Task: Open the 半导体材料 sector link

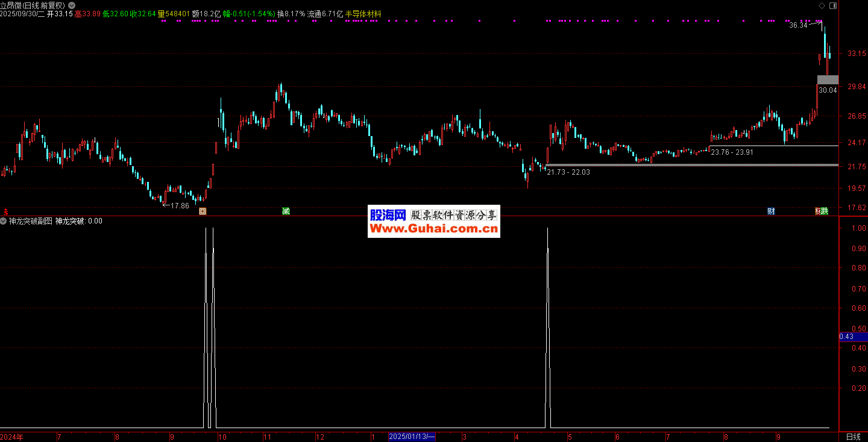Action: (x=363, y=13)
